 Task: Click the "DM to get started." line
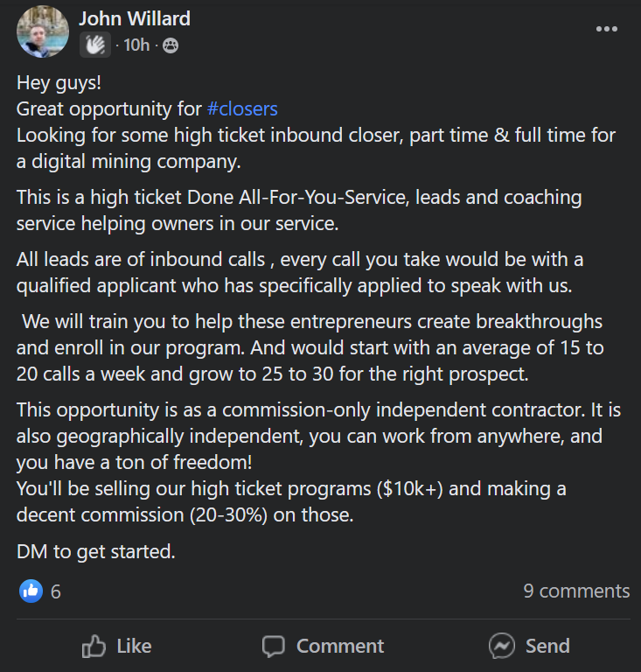[96, 552]
